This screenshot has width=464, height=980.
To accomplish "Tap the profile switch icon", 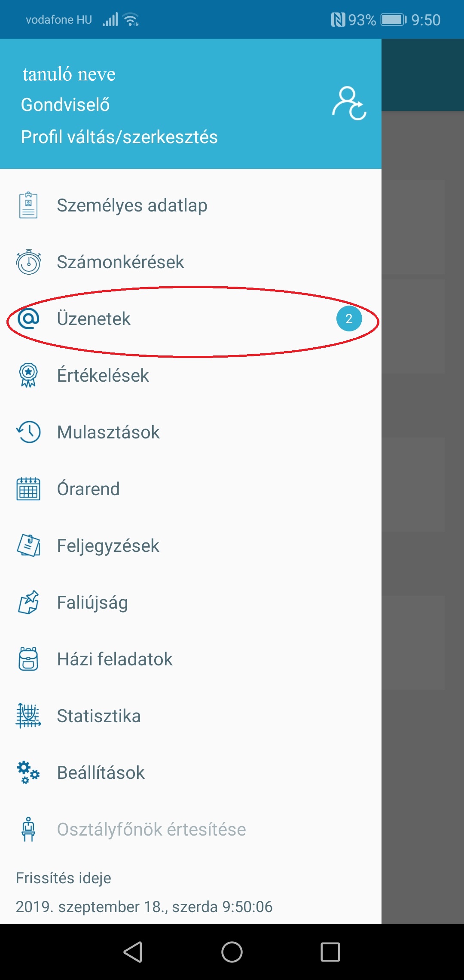I will coord(349,104).
